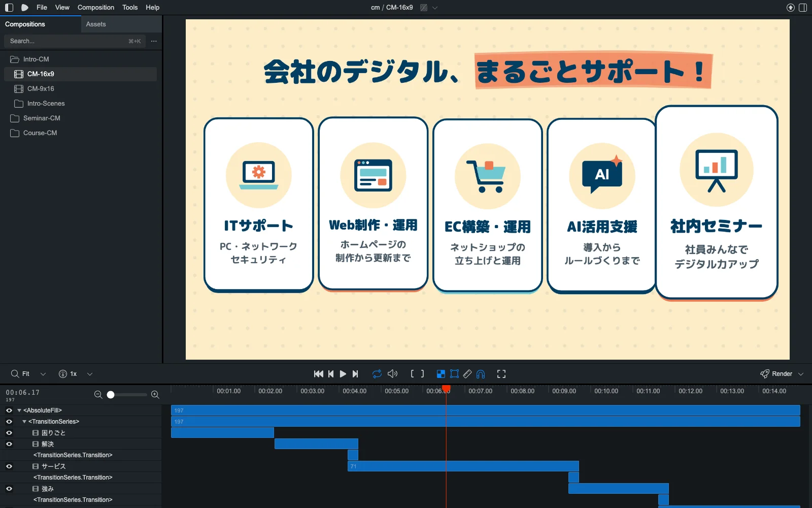The image size is (812, 508).
Task: Open the Tools menu
Action: pos(130,8)
